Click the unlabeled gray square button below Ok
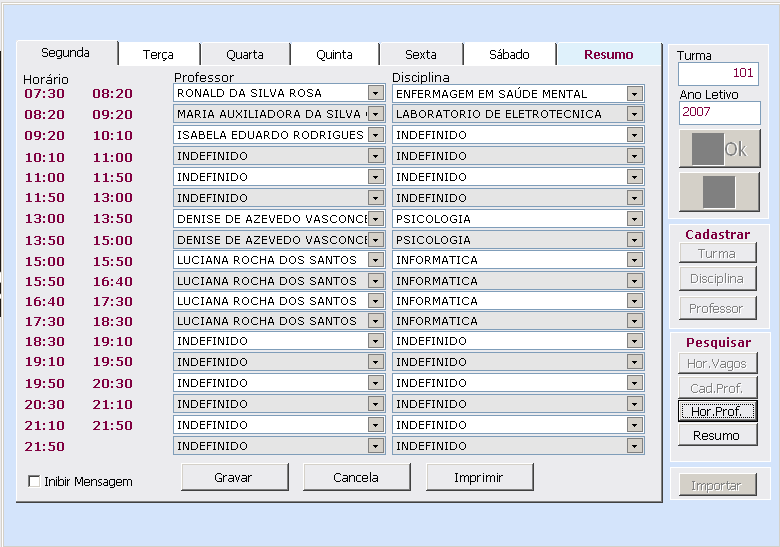The height and width of the screenshot is (547, 780). click(x=719, y=191)
